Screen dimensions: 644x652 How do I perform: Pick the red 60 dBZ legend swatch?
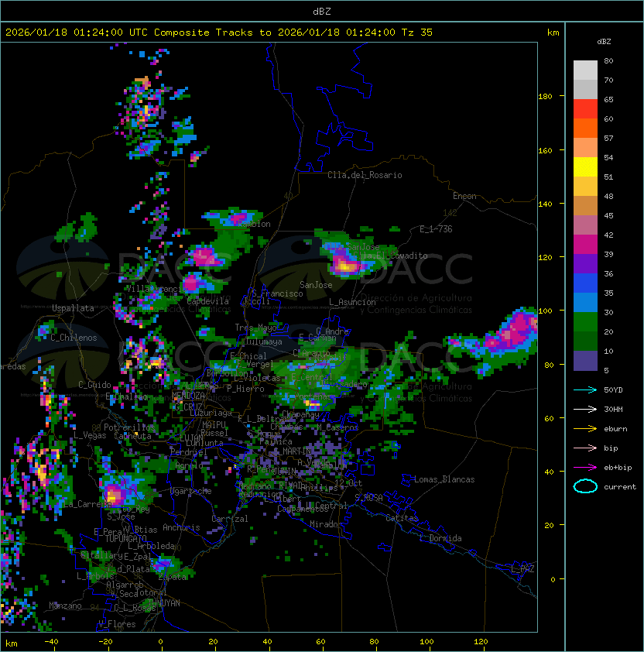pyautogui.click(x=585, y=109)
